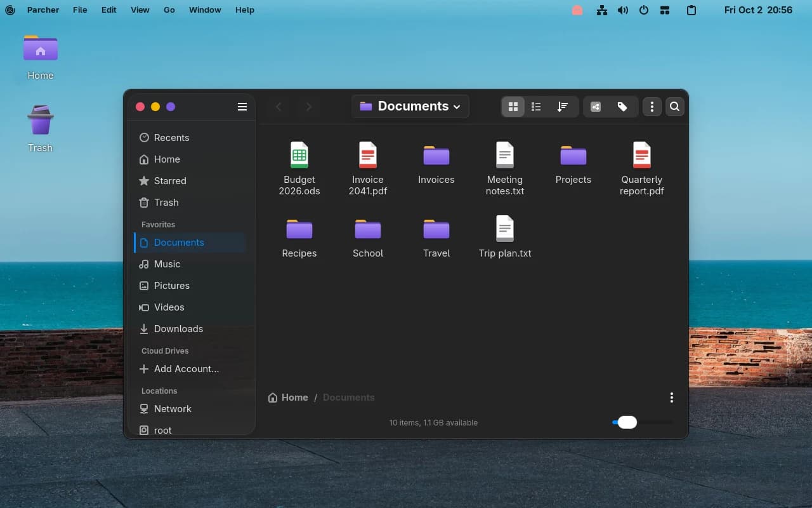Select the Trash icon on the desktop
The image size is (812, 508).
[41, 129]
